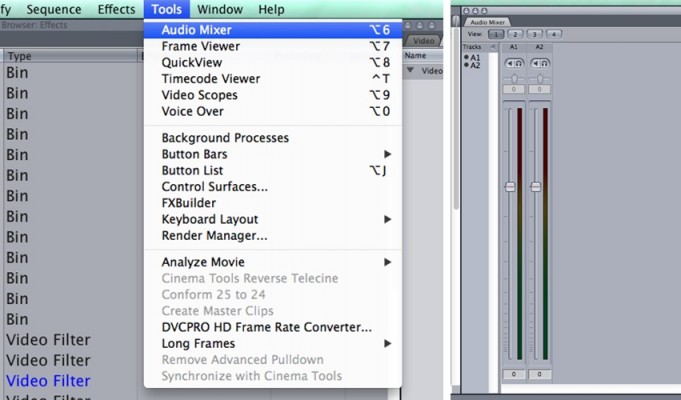
Task: Mute track A1 in the Audio Mixer
Action: click(x=510, y=63)
